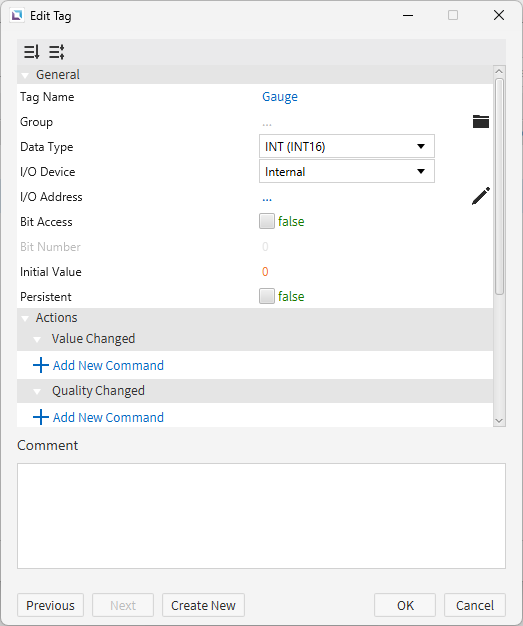523x626 pixels.
Task: Click the expand/collapse categories toolbar icon
Action: click(x=57, y=52)
